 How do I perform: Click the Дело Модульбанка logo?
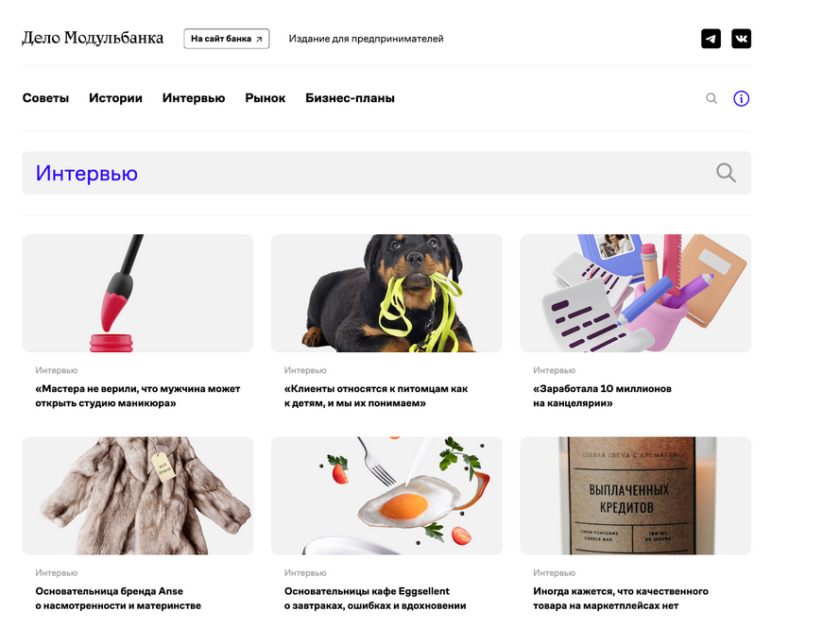[x=93, y=39]
